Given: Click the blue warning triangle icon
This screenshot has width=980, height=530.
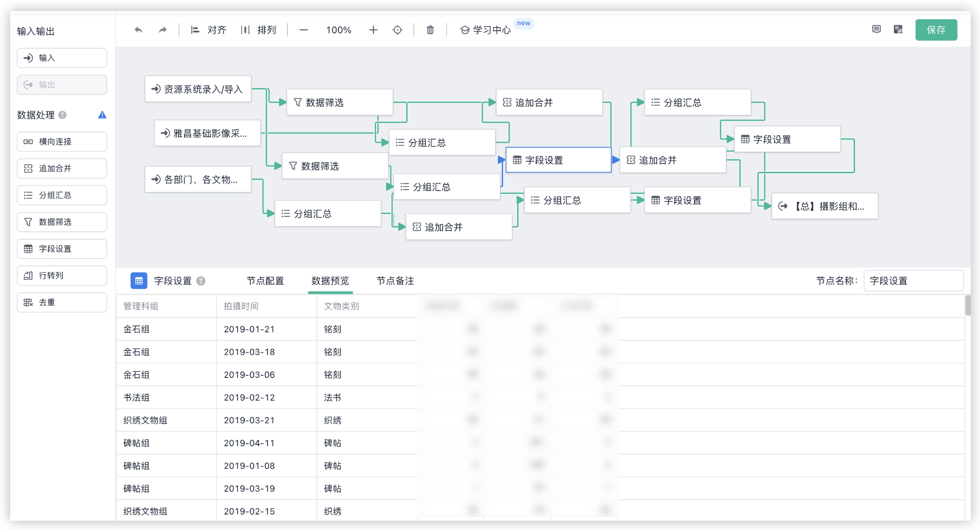Looking at the screenshot, I should 102,115.
